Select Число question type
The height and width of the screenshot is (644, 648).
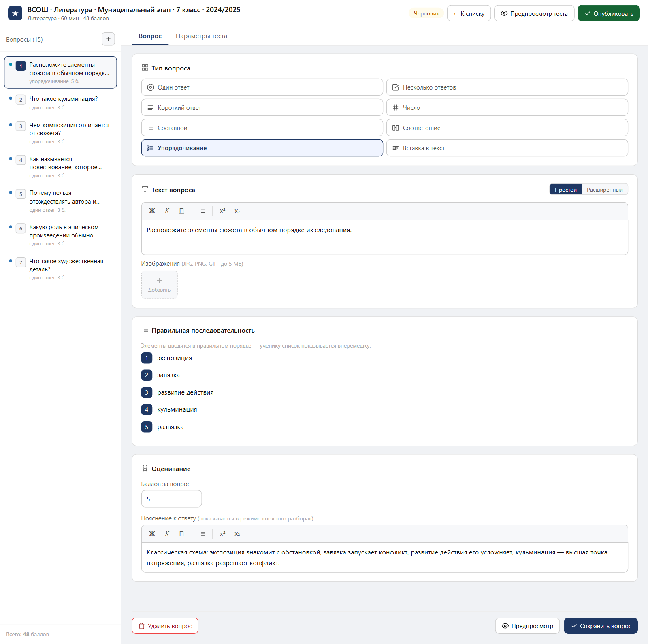(507, 107)
